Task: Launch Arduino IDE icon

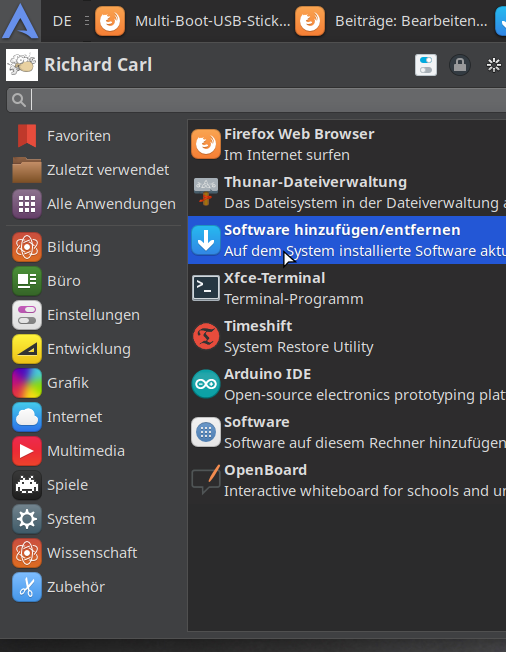Action: click(206, 384)
